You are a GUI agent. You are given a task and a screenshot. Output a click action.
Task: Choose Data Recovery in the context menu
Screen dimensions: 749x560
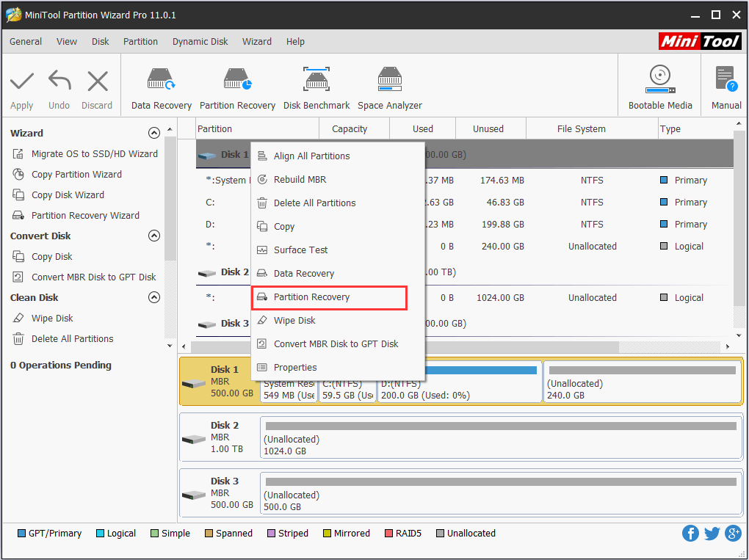tap(338, 274)
